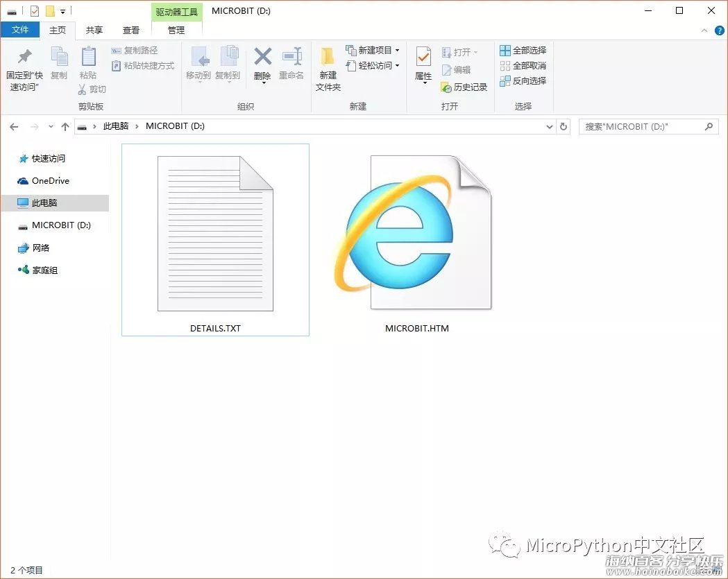This screenshot has width=728, height=579.
Task: Click Edit (编辑) in ribbon
Action: [456, 69]
